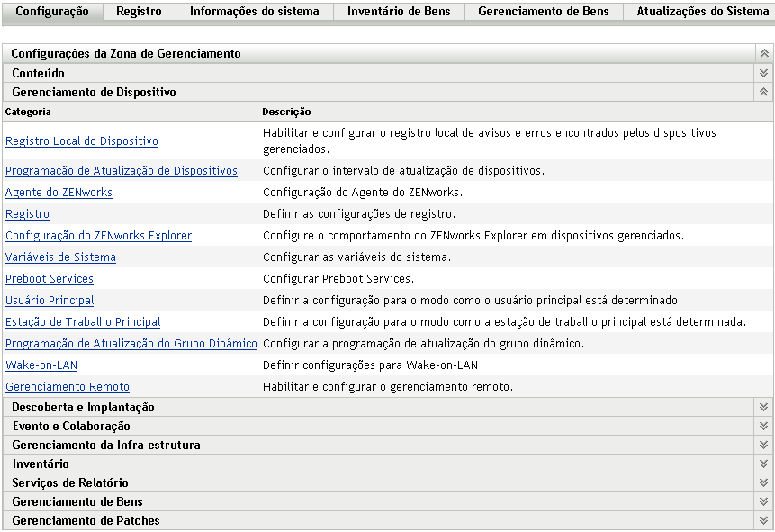Expand the Gerenciamento da Infra-estrutura section

click(x=763, y=445)
